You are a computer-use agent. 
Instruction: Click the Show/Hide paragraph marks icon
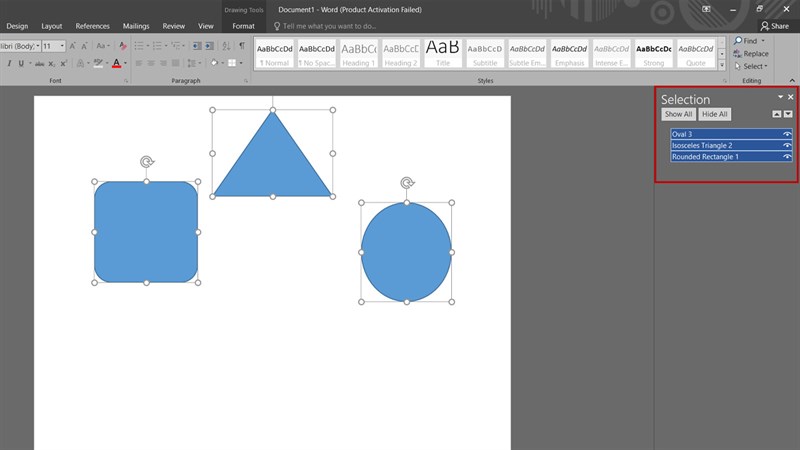(x=241, y=46)
